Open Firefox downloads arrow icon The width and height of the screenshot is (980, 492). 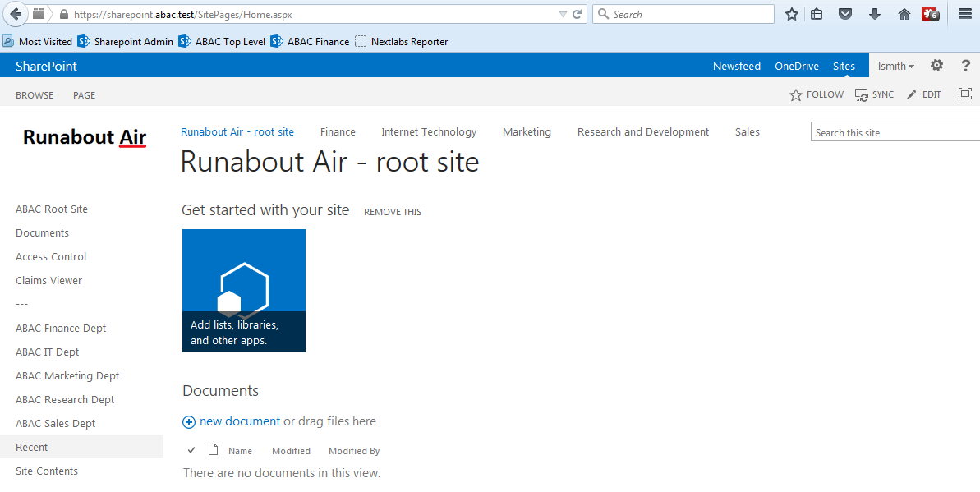coord(875,15)
